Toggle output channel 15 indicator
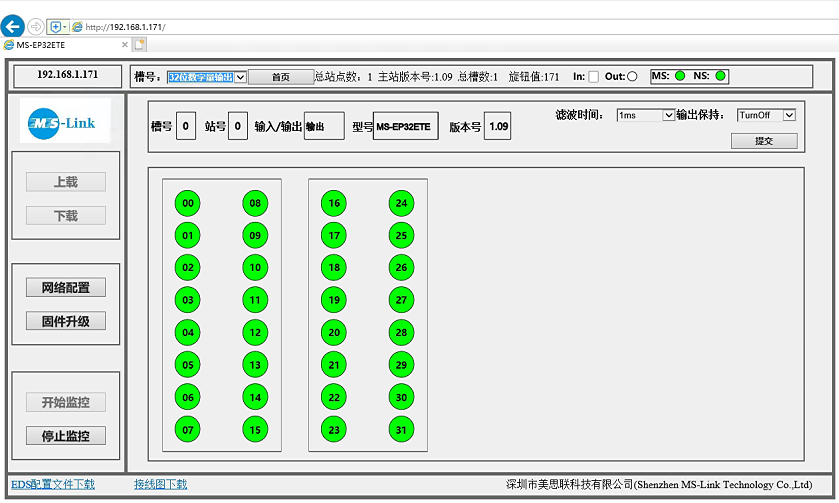Viewport: 839px width, 503px height. (255, 430)
